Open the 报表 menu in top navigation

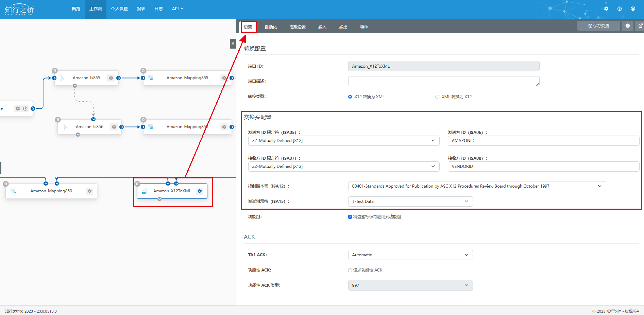click(141, 9)
